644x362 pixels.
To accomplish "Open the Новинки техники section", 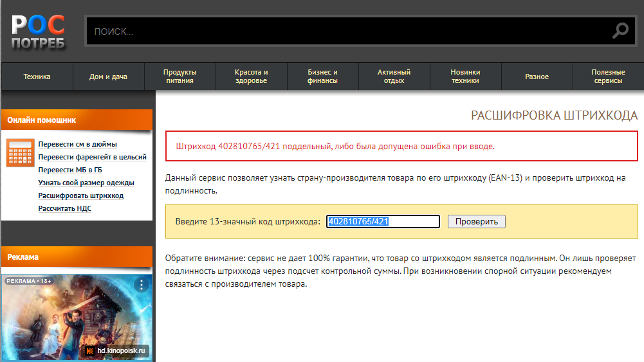I will (465, 77).
